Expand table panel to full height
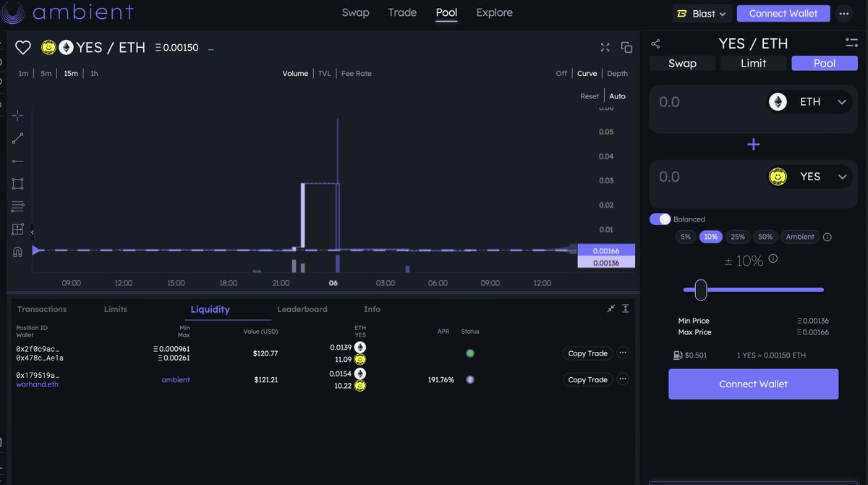Image resolution: width=868 pixels, height=485 pixels. coord(626,308)
